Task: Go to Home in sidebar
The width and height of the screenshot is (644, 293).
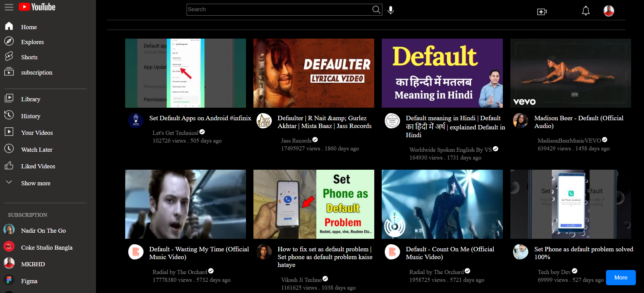Action: [x=29, y=27]
